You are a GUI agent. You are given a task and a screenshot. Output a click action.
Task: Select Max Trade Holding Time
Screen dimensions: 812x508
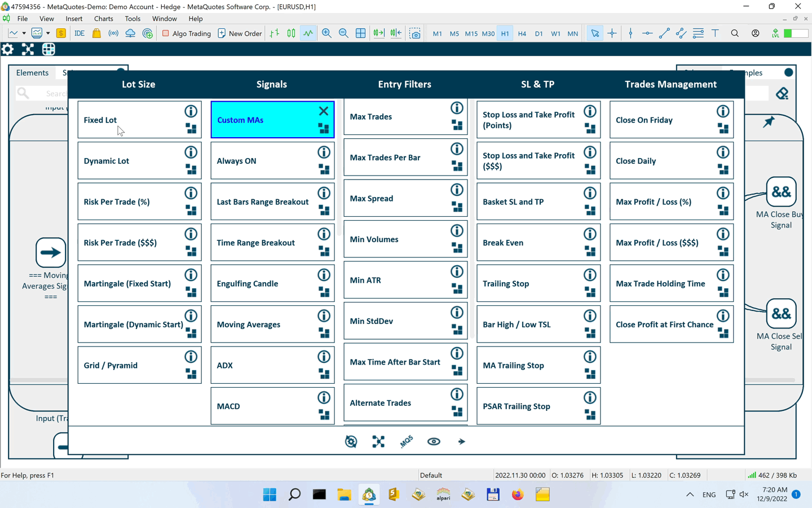[x=672, y=283]
